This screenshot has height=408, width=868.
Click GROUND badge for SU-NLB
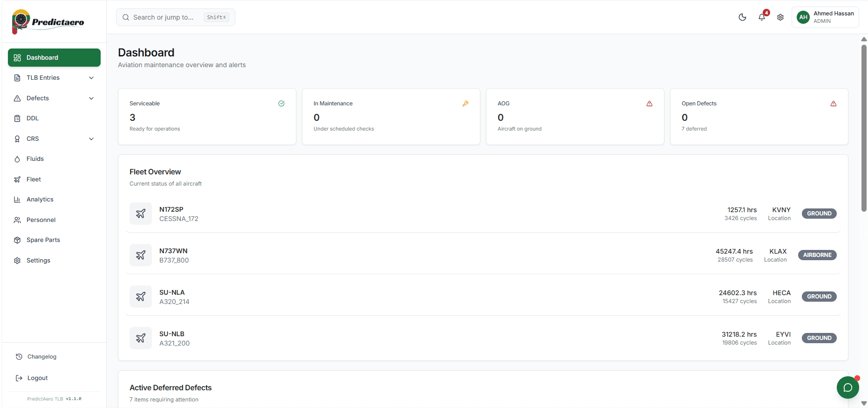[819, 338]
